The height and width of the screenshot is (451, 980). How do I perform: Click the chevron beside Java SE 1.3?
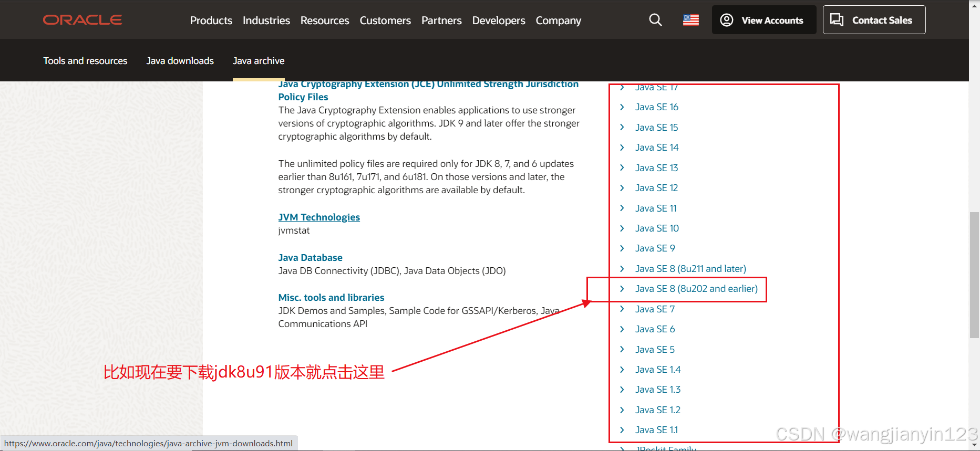coord(622,390)
